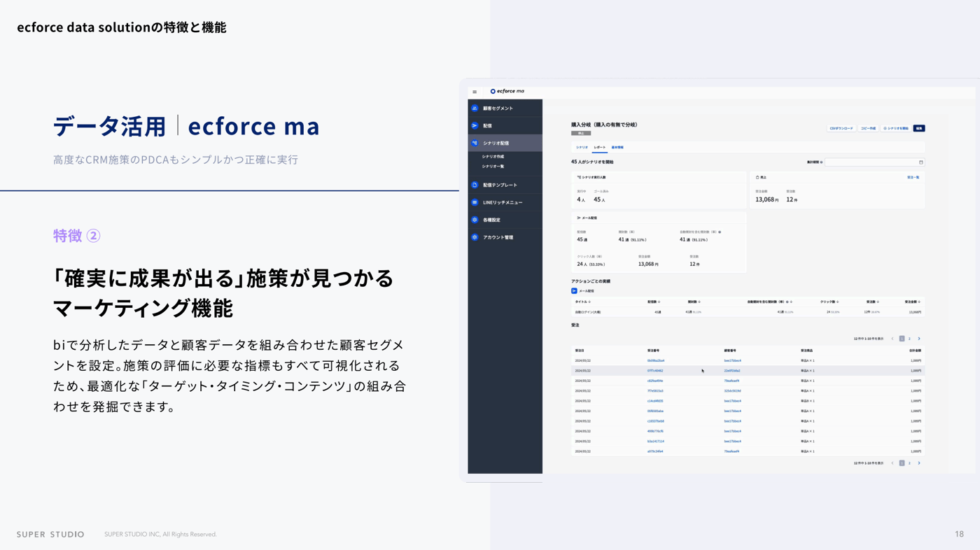980x550 pixels.
Task: Switch to the レポート tab
Action: (x=600, y=148)
